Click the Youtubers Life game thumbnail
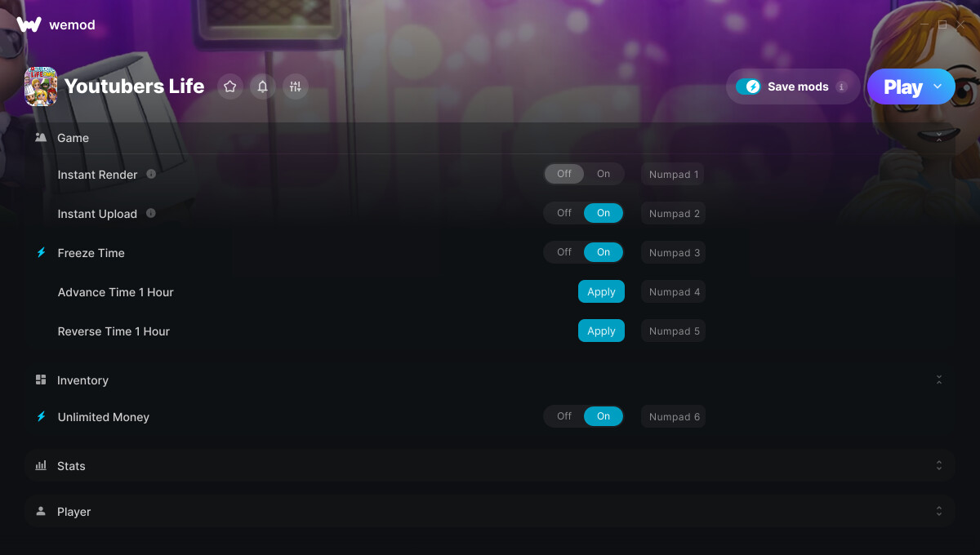This screenshot has height=555, width=980. click(x=41, y=87)
